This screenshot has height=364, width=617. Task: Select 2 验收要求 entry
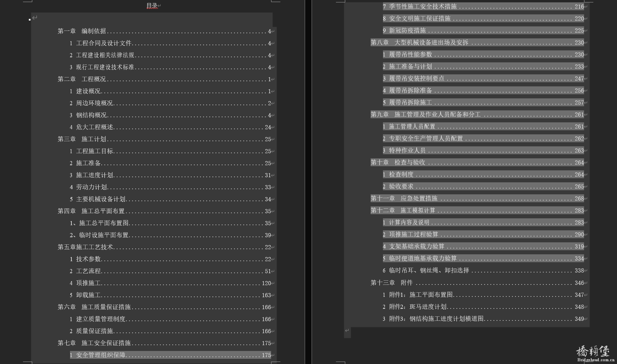[484, 186]
